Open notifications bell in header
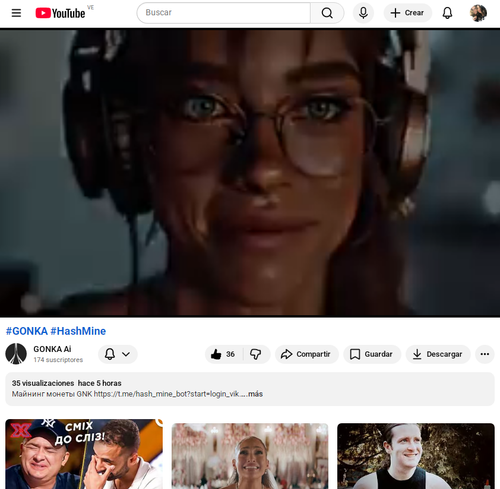 click(x=447, y=13)
